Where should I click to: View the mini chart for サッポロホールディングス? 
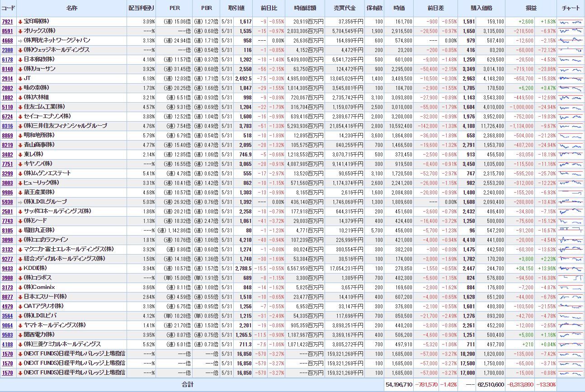[x=571, y=212]
